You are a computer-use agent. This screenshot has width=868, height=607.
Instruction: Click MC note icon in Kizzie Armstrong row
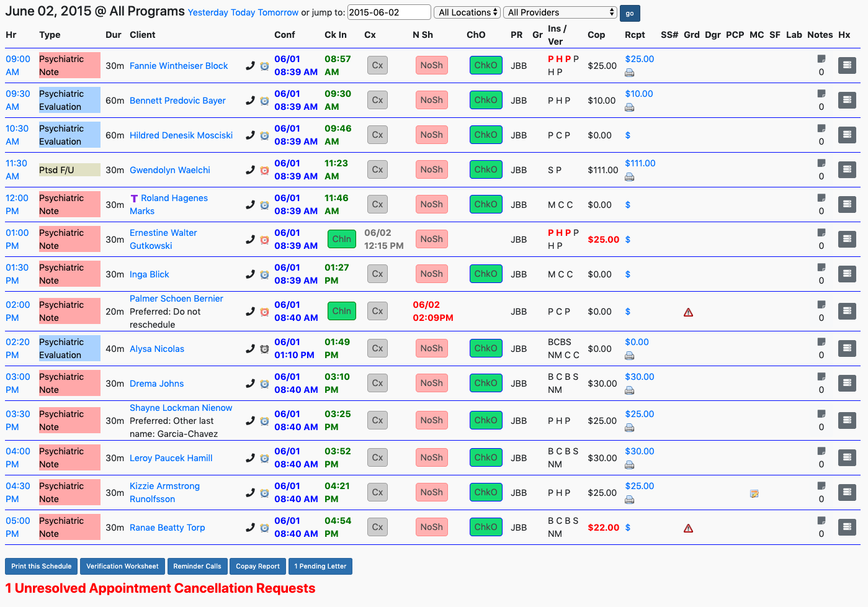tap(754, 493)
